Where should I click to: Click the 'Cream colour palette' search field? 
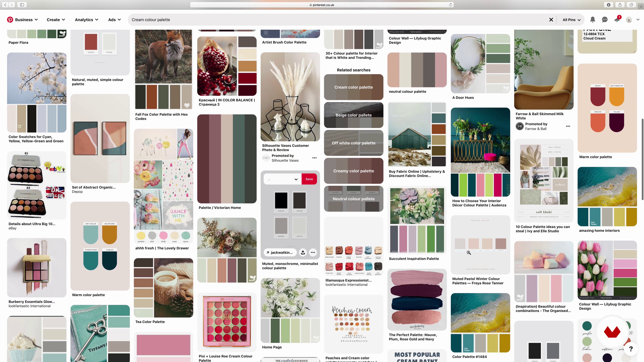(337, 20)
